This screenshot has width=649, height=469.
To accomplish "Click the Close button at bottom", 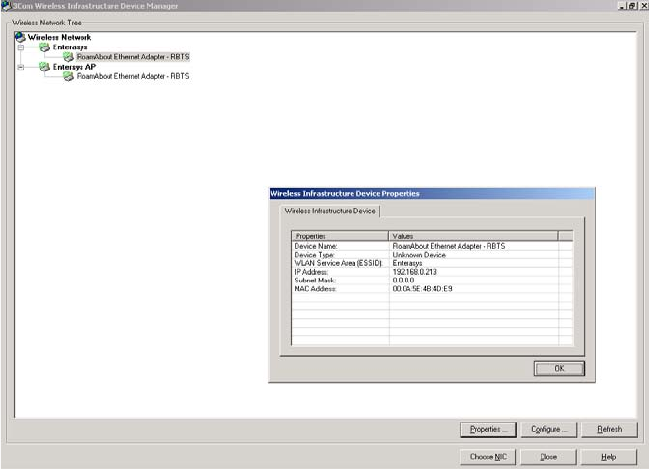I will coord(548,457).
